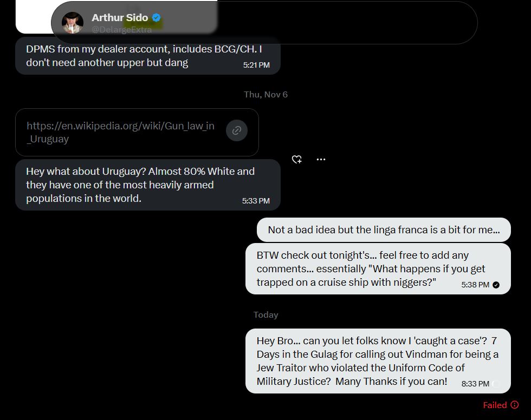Click the red Failed status label
531x420 pixels.
(495, 405)
